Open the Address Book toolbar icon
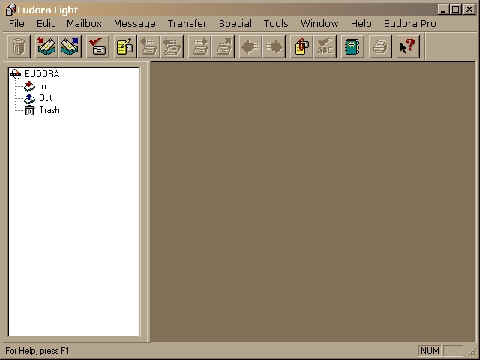Image resolution: width=480 pixels, height=360 pixels. 352,46
